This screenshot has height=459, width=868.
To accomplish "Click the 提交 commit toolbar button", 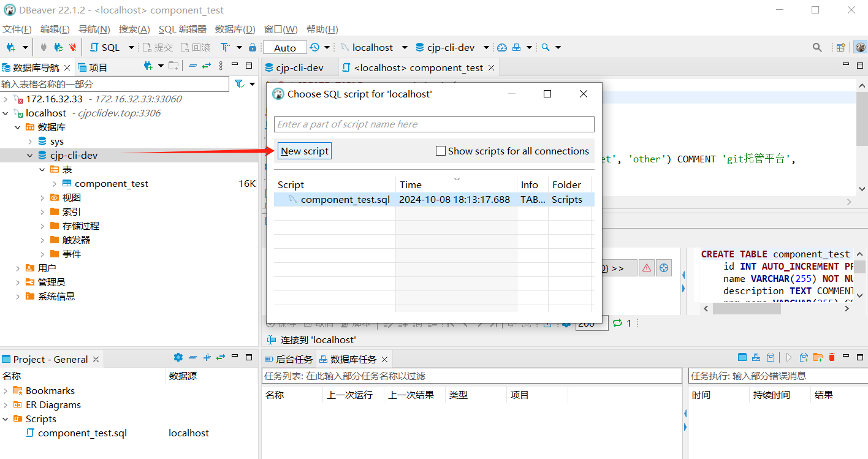I will point(158,47).
